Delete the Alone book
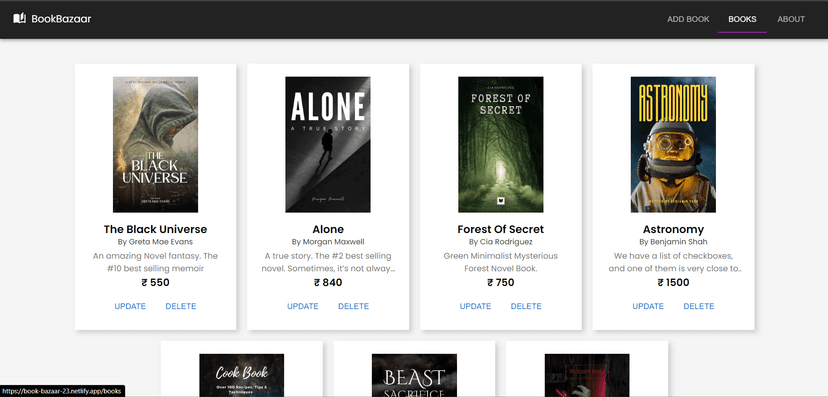828x397 pixels. pos(353,306)
